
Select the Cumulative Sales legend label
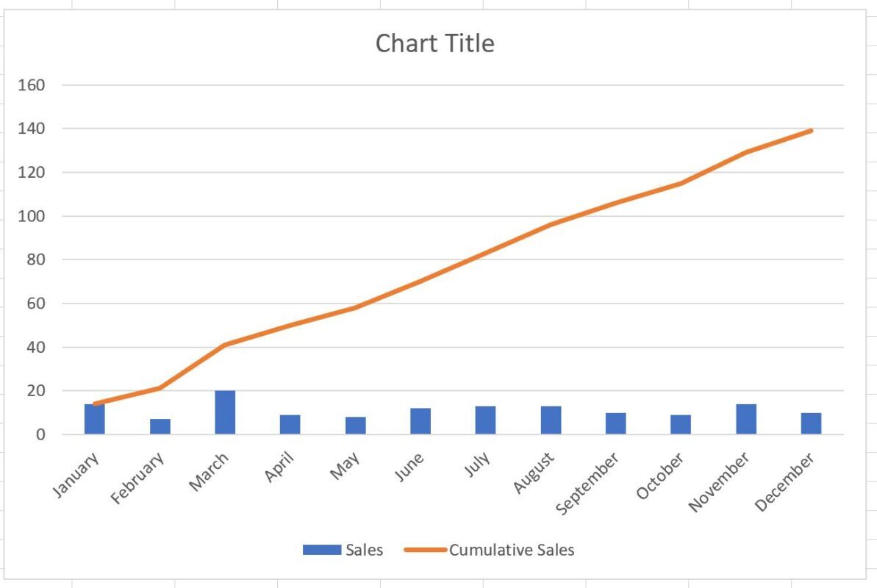[511, 550]
